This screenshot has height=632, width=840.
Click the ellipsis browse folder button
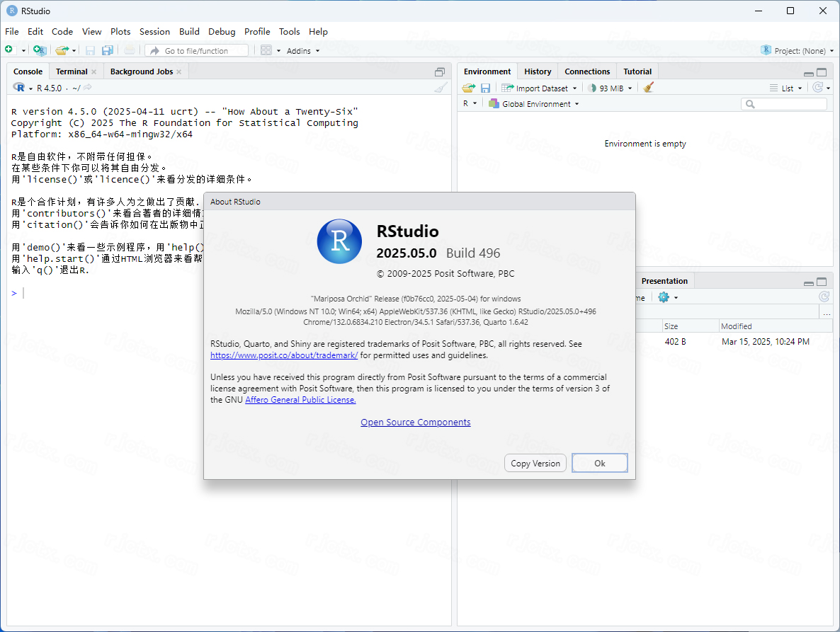(827, 314)
